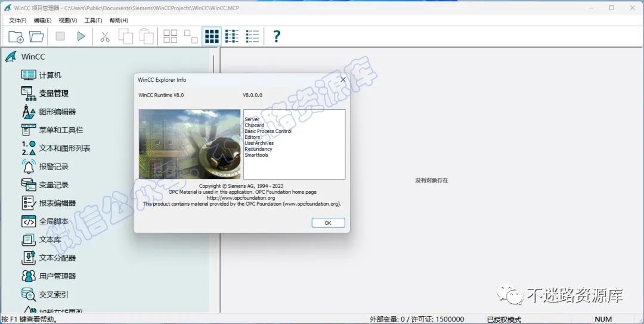Switch to details view icon
The height and width of the screenshot is (324, 644).
(252, 36)
